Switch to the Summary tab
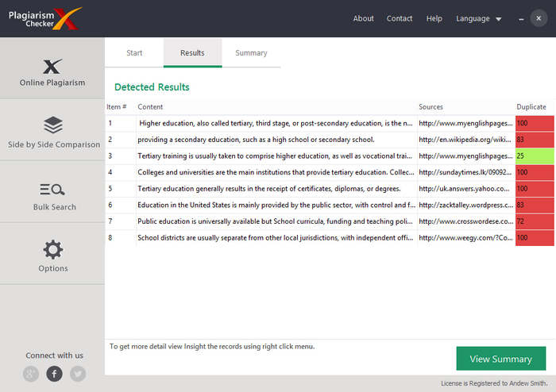 tap(251, 53)
